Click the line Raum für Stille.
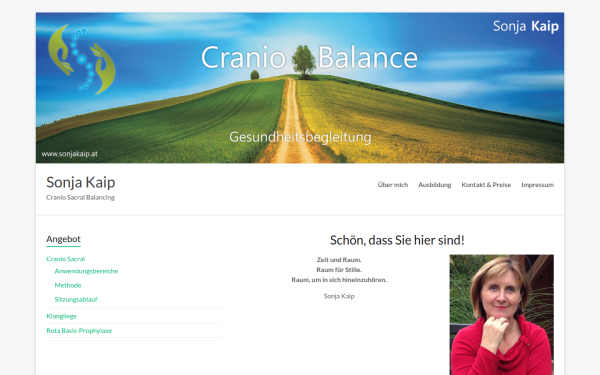Image resolution: width=600 pixels, height=375 pixels. tap(339, 270)
